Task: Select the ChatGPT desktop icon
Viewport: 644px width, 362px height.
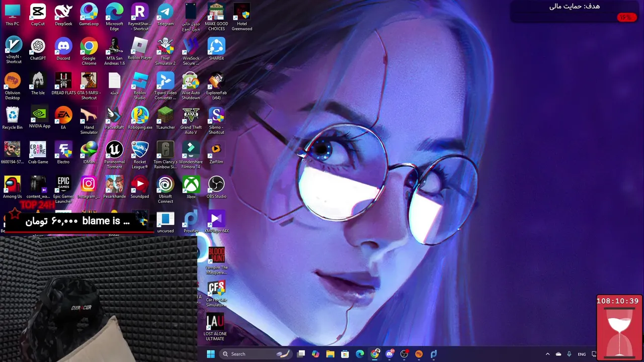Action: point(38,49)
